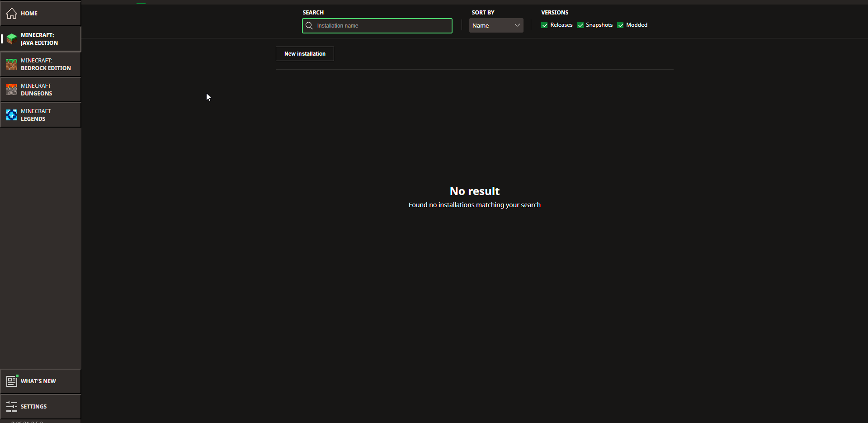Click the Minecraft Legends icon
The height and width of the screenshot is (423, 868).
click(x=12, y=115)
